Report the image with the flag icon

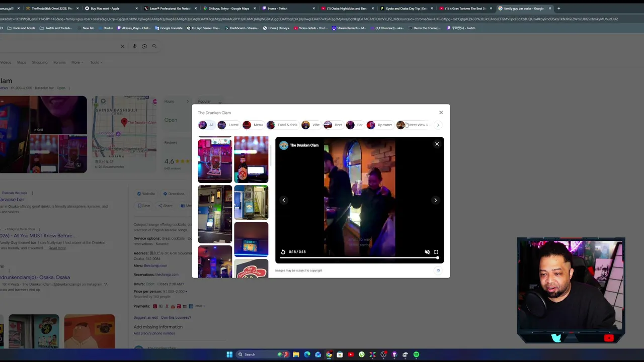438,270
